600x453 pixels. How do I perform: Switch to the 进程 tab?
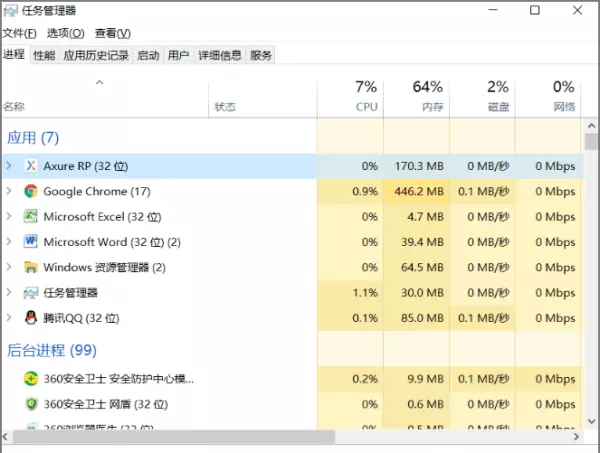pyautogui.click(x=14, y=54)
